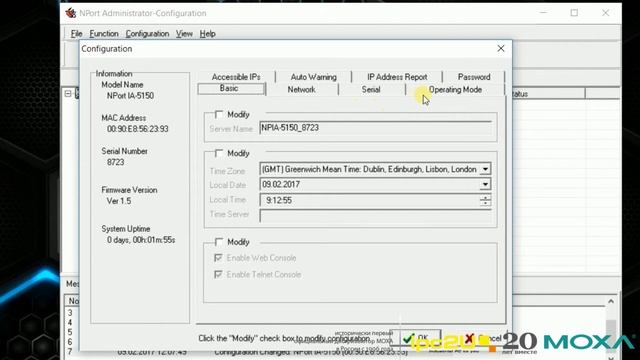Click the NPort Administrator app icon in title bar
The width and height of the screenshot is (640, 360).
pos(71,13)
